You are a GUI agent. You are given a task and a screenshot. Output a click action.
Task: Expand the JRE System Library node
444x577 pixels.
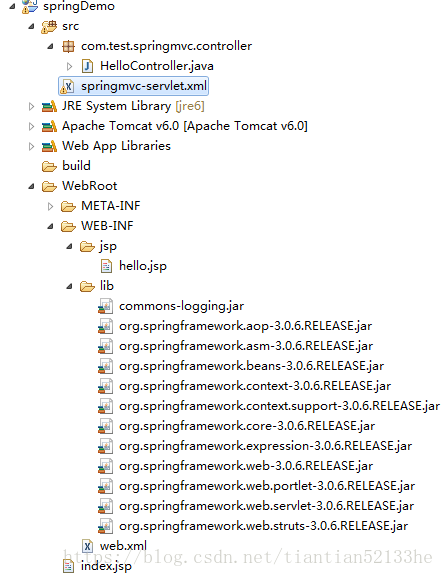[x=32, y=106]
